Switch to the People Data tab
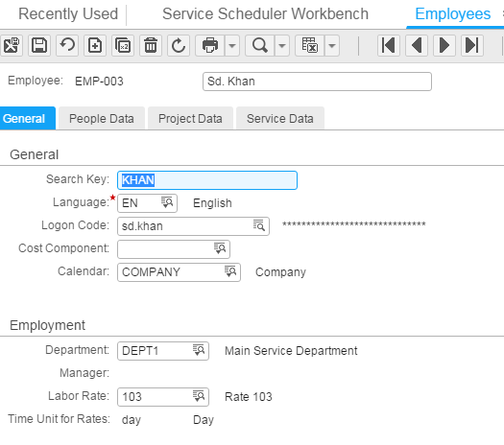The height and width of the screenshot is (445, 504). pos(102,119)
